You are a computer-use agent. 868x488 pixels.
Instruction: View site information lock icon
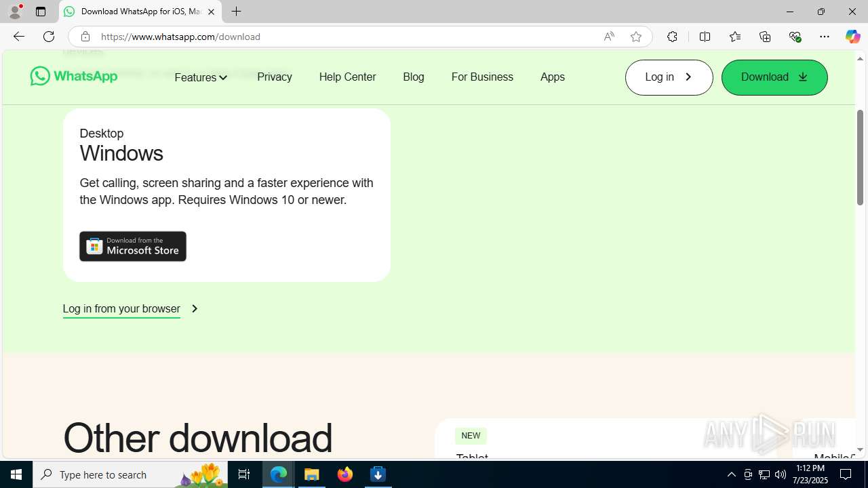[x=85, y=37]
